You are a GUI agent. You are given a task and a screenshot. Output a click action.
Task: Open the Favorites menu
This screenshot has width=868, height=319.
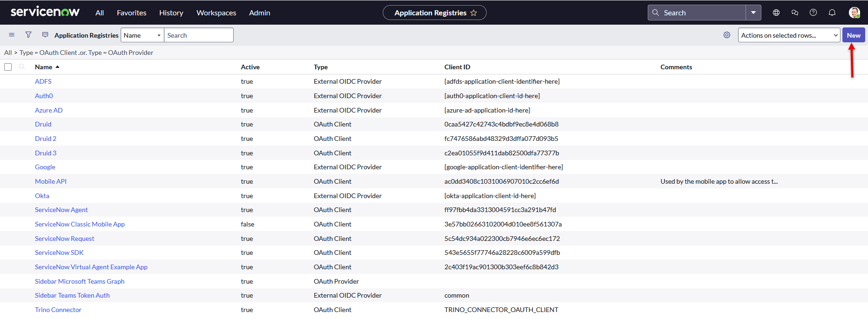coord(131,13)
